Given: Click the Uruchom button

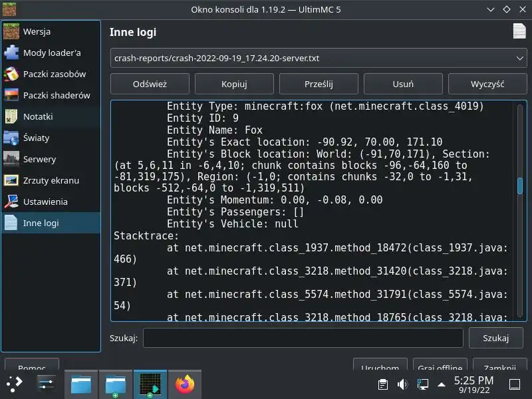Looking at the screenshot, I should tap(380, 364).
